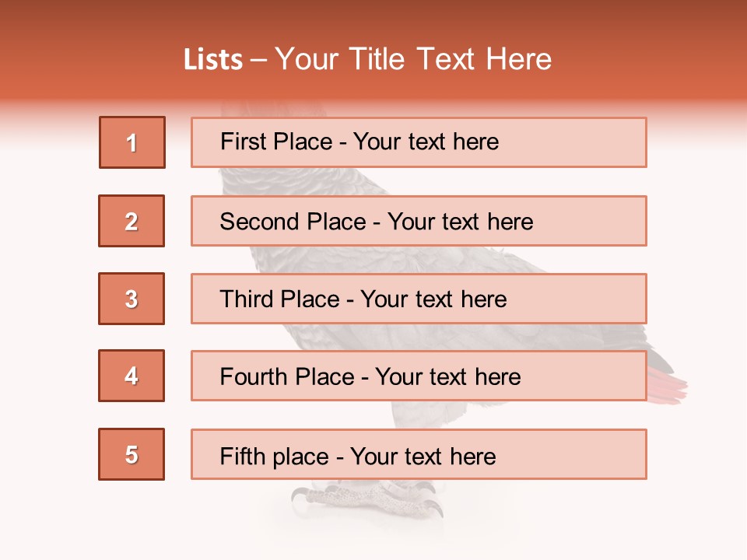The height and width of the screenshot is (560, 747).
Task: Click the number 1 box
Action: point(132,142)
